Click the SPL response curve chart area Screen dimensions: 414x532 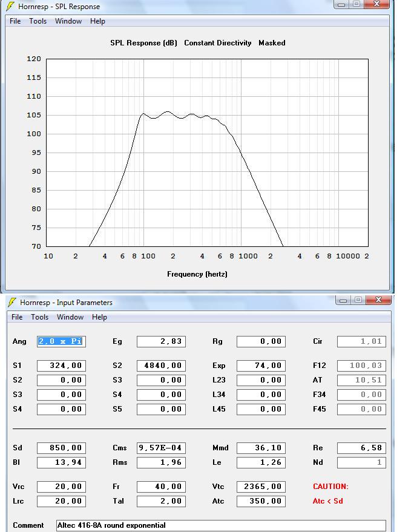(207, 153)
